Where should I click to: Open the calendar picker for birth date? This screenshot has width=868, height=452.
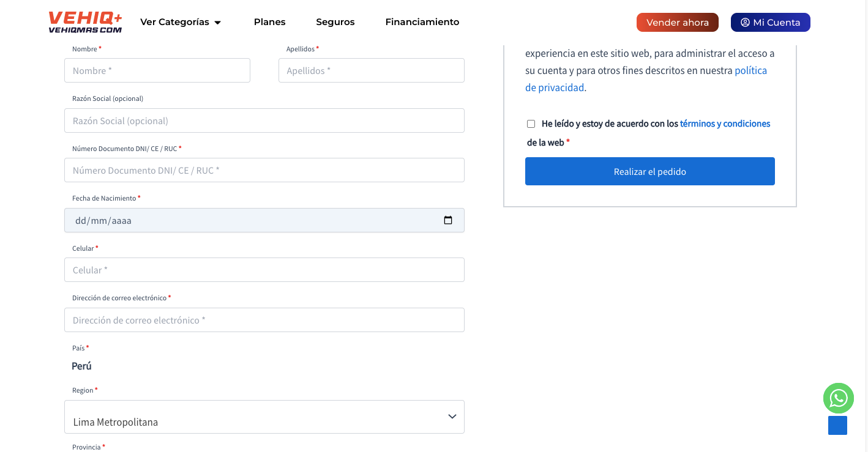[x=448, y=220]
